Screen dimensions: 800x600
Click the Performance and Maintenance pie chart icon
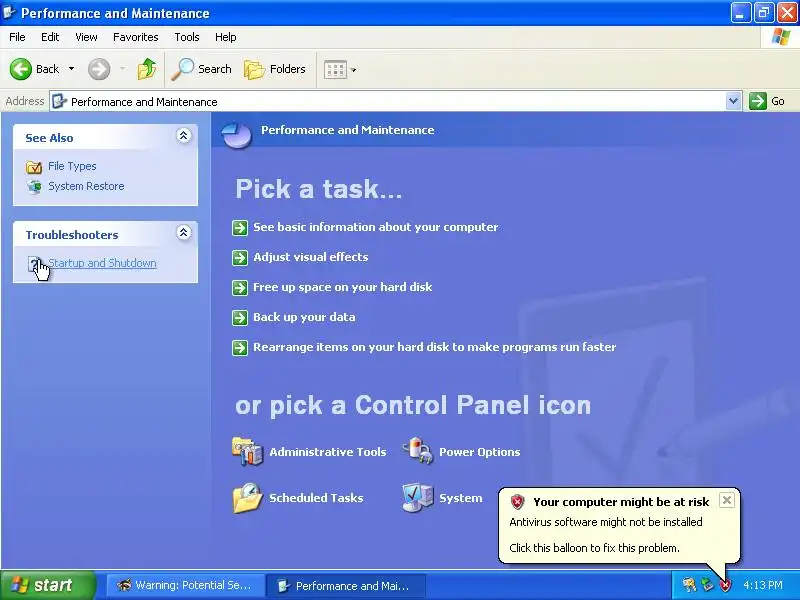click(x=237, y=135)
